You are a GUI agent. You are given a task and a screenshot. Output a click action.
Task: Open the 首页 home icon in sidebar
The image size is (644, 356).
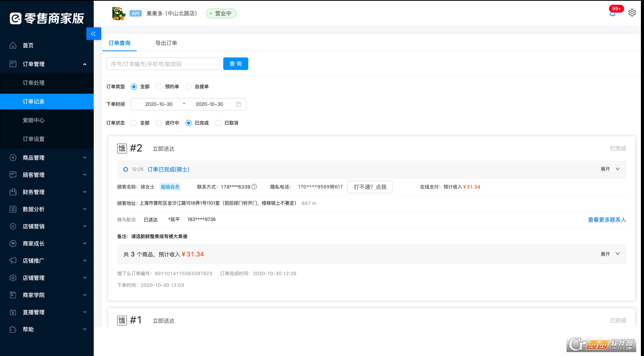13,45
